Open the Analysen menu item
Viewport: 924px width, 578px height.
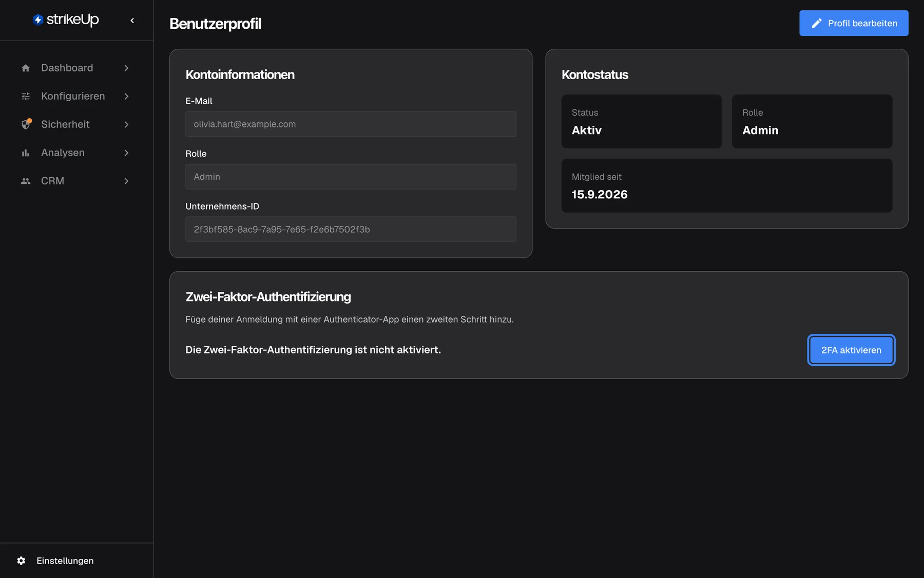pos(76,153)
